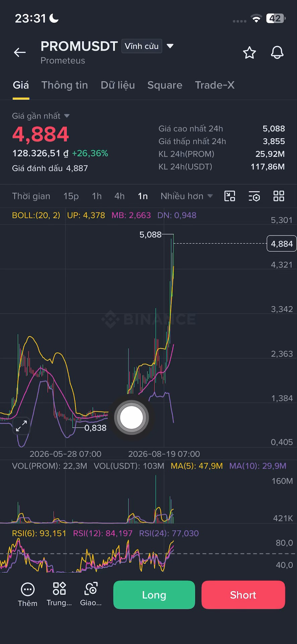This screenshot has width=297, height=644.
Task: Tap the RSI(6): 93,151 label
Action: tap(39, 533)
